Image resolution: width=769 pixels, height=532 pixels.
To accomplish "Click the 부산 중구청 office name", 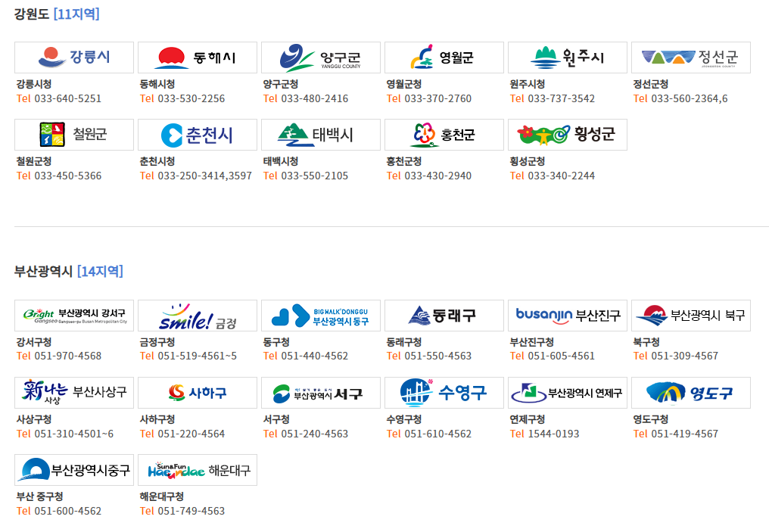I will tap(39, 496).
